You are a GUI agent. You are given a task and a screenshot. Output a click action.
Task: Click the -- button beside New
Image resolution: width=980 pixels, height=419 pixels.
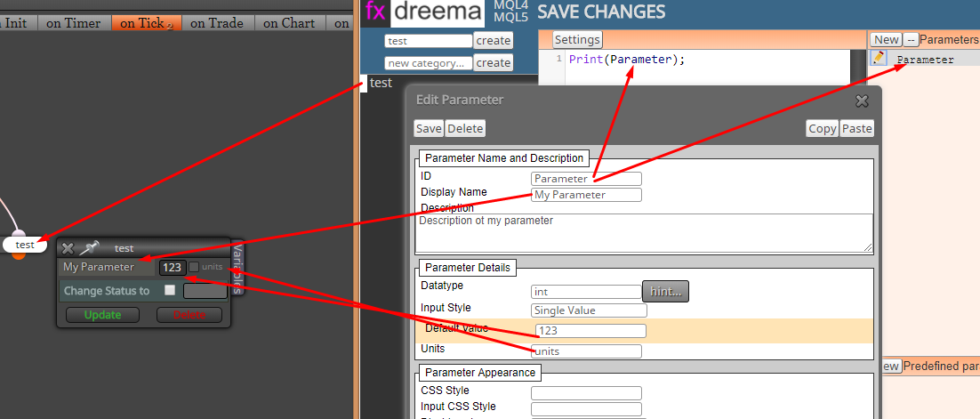point(911,40)
